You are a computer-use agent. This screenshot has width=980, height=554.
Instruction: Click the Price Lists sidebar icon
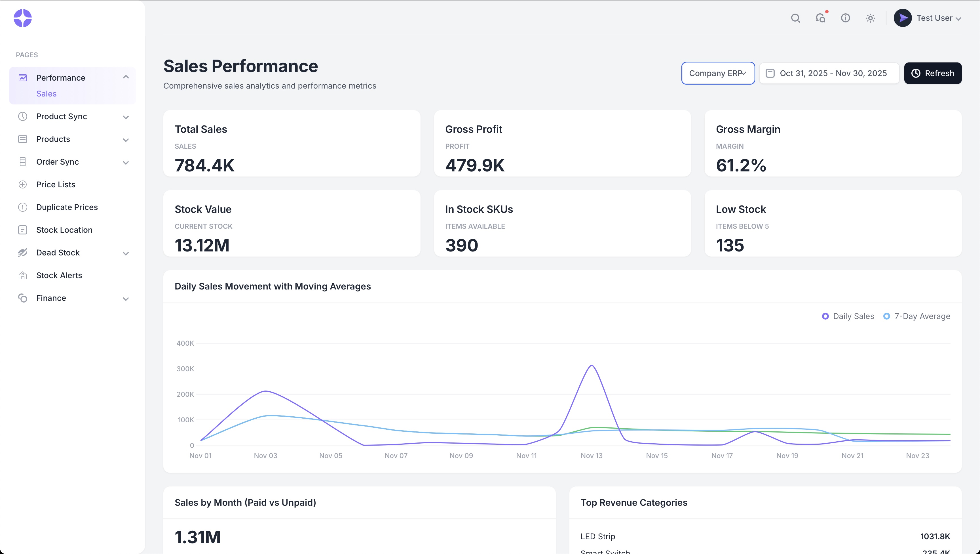(x=22, y=184)
